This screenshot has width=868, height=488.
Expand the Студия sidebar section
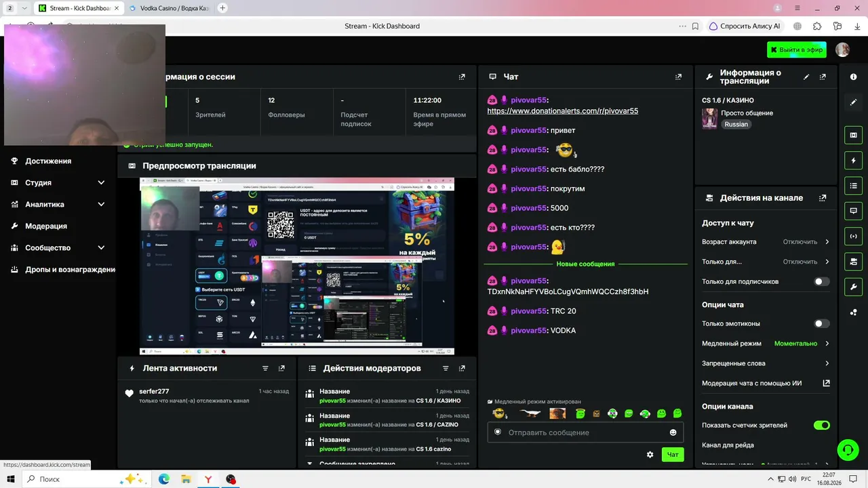click(101, 183)
